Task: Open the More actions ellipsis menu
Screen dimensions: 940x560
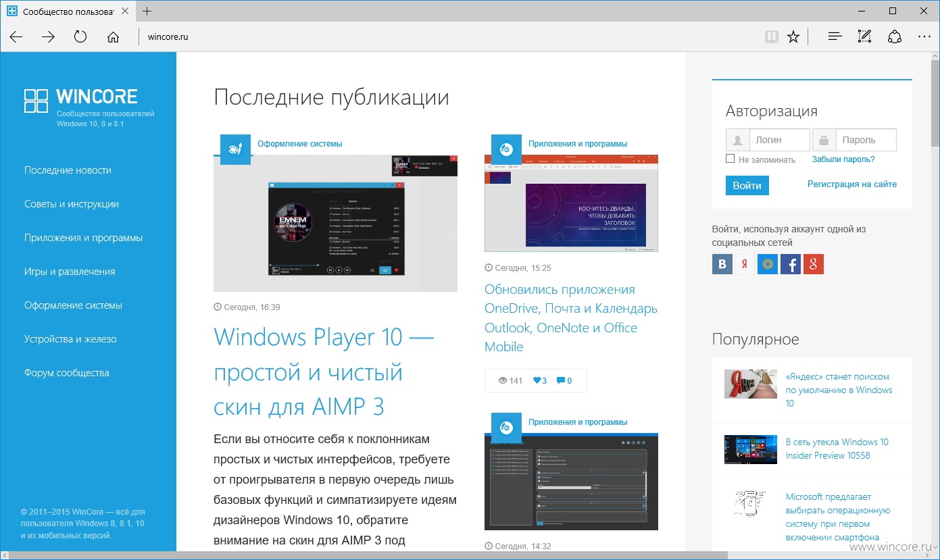Action: tap(924, 36)
